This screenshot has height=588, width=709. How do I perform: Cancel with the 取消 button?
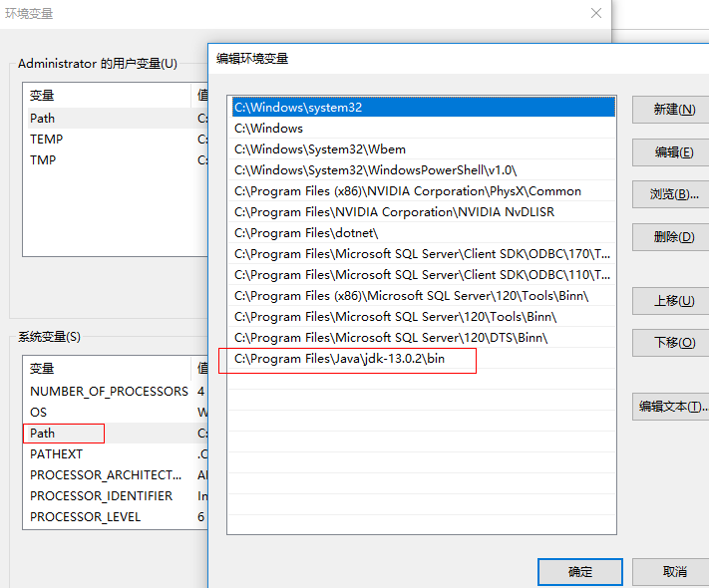point(670,572)
